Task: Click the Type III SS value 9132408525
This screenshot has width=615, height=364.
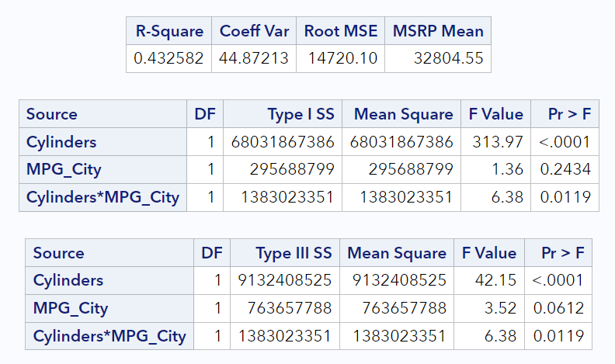Action: [283, 280]
